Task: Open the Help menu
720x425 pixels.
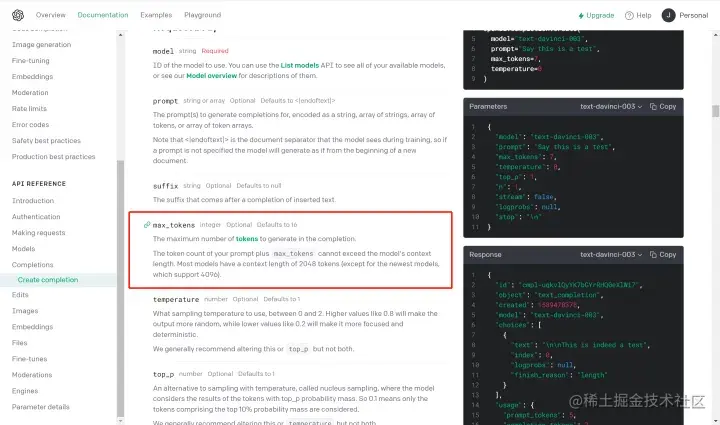Action: 638,16
